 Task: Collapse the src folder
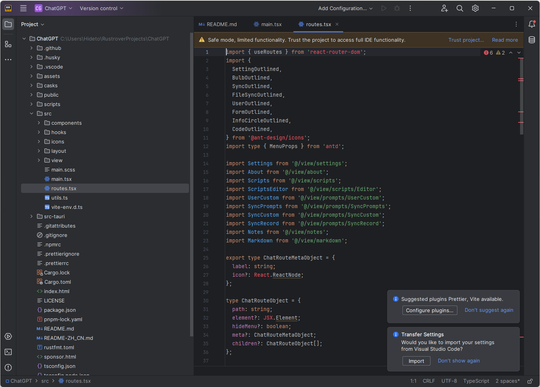pyautogui.click(x=31, y=114)
